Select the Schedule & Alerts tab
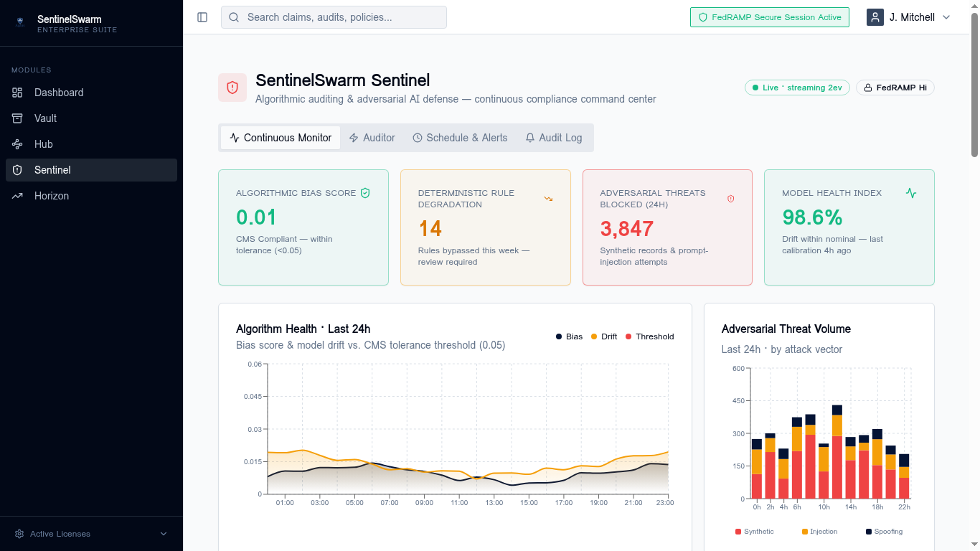This screenshot has height=551, width=980. coord(460,138)
